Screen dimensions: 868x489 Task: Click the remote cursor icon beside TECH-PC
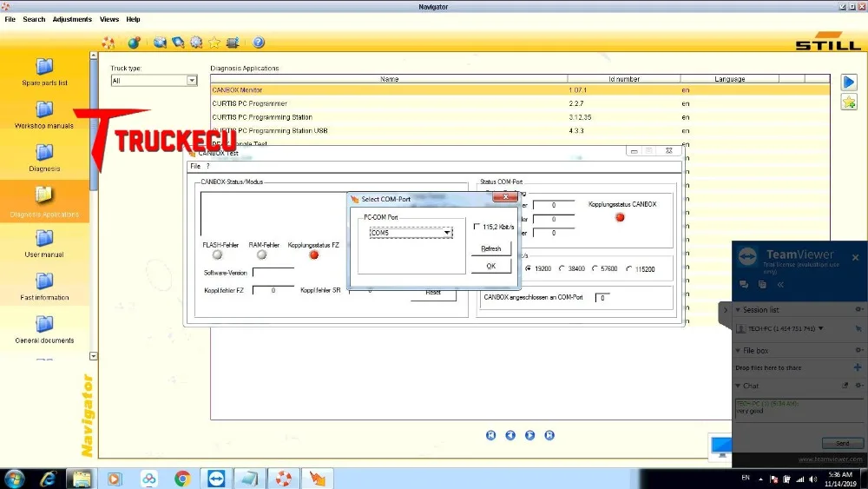(858, 328)
